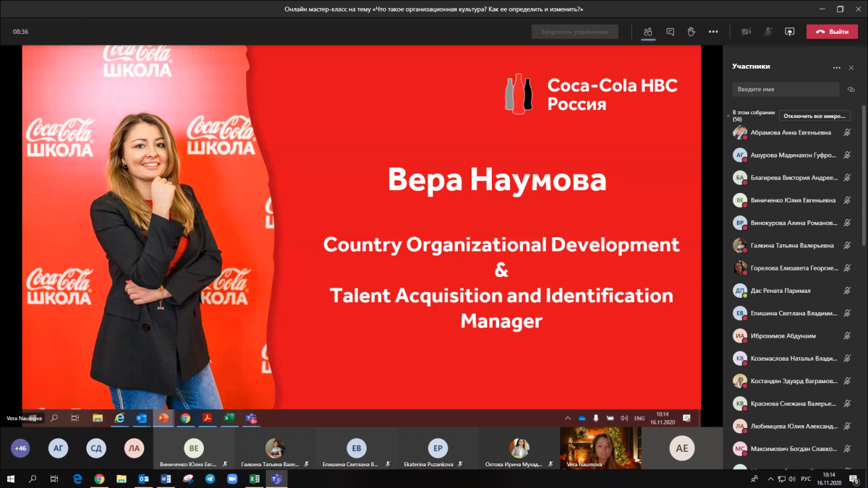The width and height of the screenshot is (868, 488).
Task: Switch the РУС keyboard language indicator
Action: (x=807, y=479)
